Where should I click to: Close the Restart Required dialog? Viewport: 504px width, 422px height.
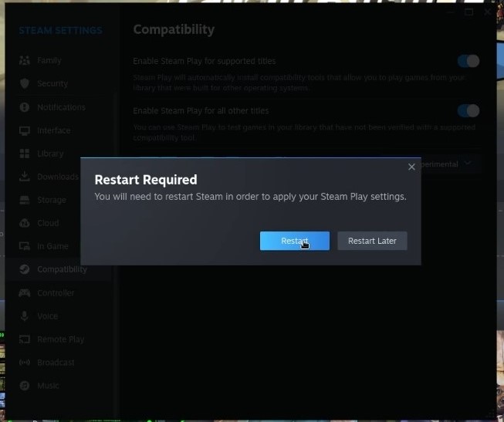[x=411, y=167]
